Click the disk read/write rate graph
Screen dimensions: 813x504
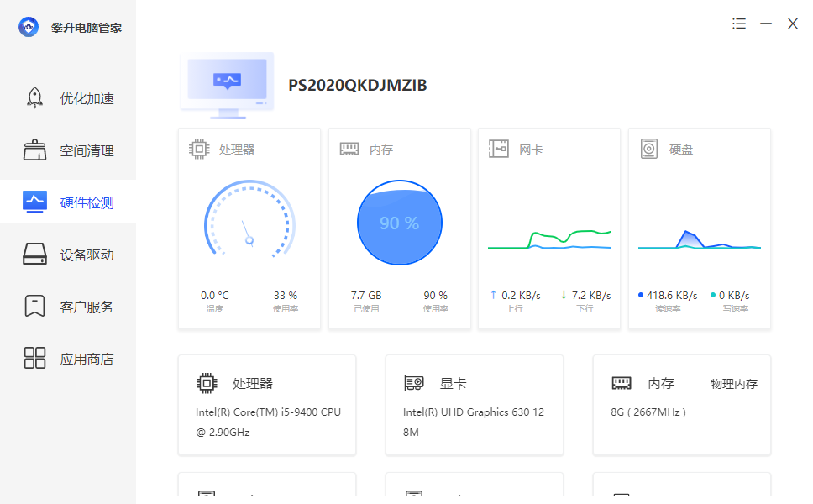coord(700,239)
